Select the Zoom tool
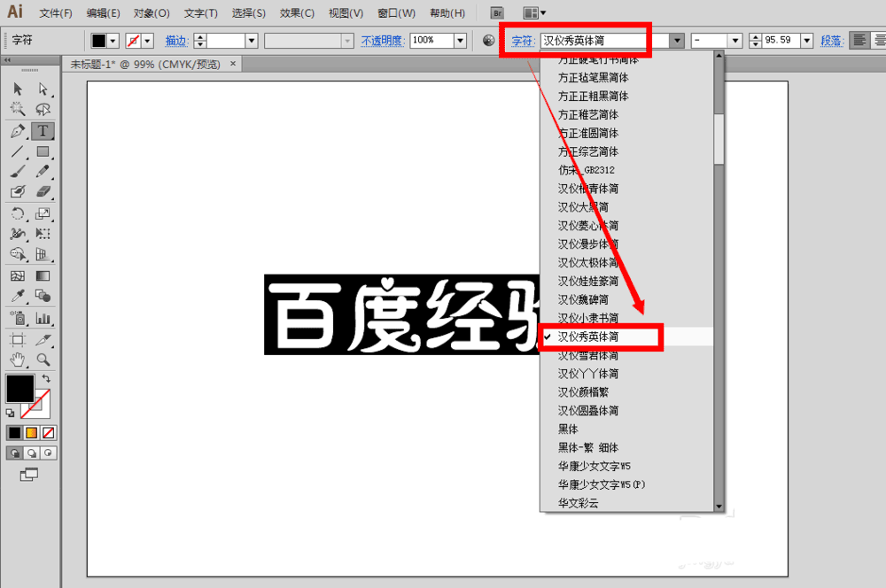This screenshot has height=588, width=886. pos(43,360)
